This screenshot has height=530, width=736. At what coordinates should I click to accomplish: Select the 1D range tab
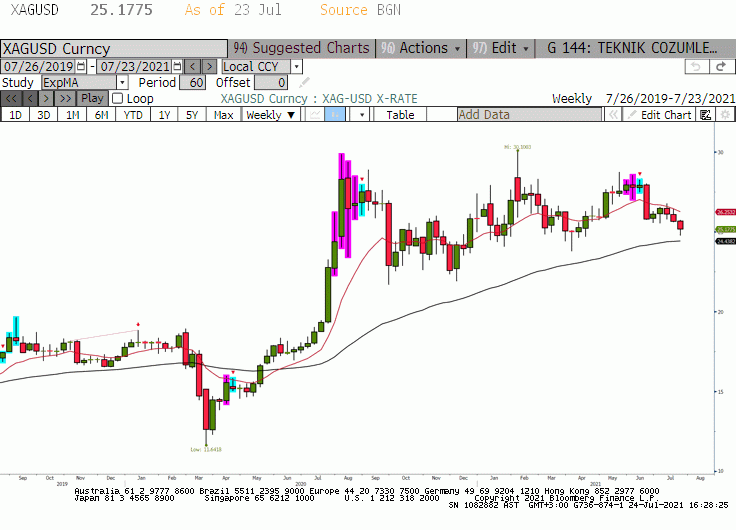click(15, 115)
